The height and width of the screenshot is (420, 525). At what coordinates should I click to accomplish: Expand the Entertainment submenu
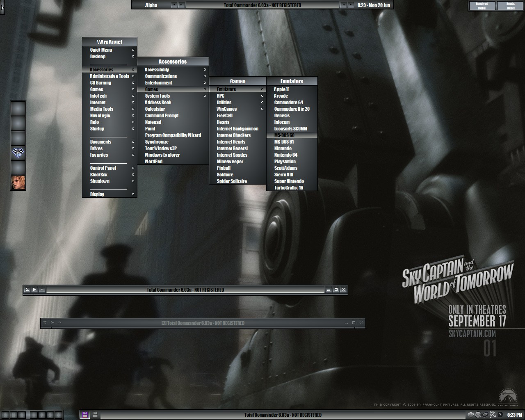(173, 83)
